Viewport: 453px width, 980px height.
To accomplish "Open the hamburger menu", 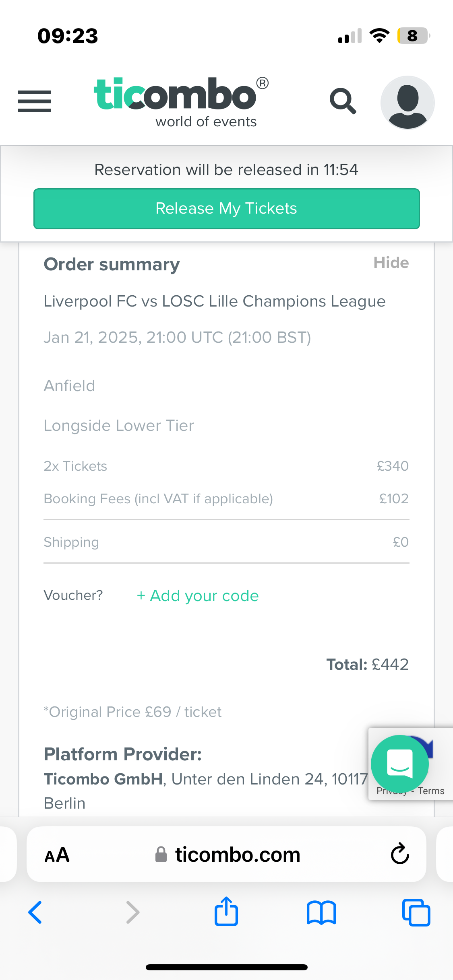I will pyautogui.click(x=34, y=101).
